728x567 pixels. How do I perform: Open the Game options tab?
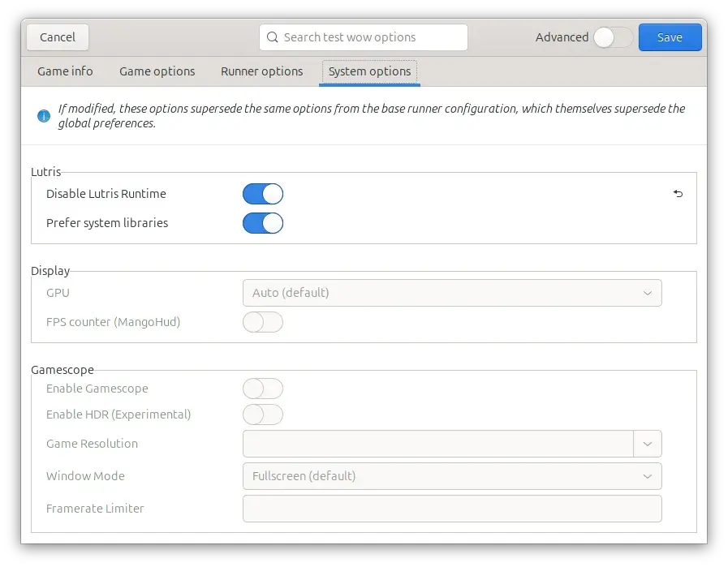click(x=157, y=71)
